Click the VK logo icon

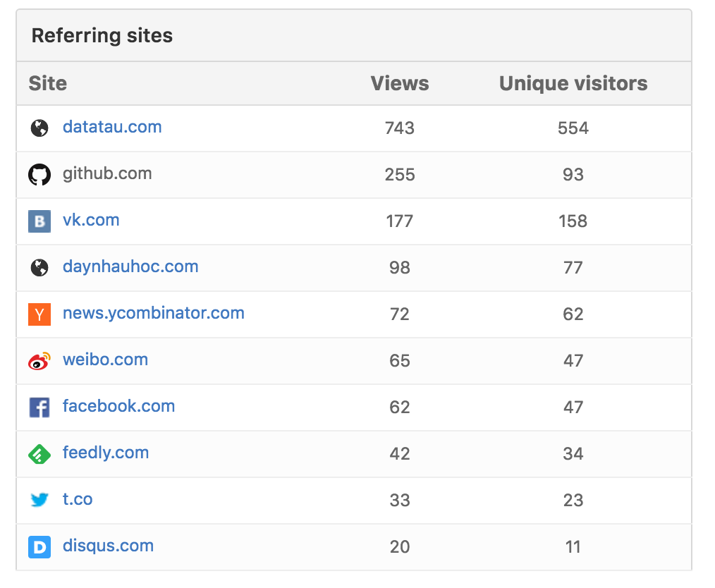[39, 221]
